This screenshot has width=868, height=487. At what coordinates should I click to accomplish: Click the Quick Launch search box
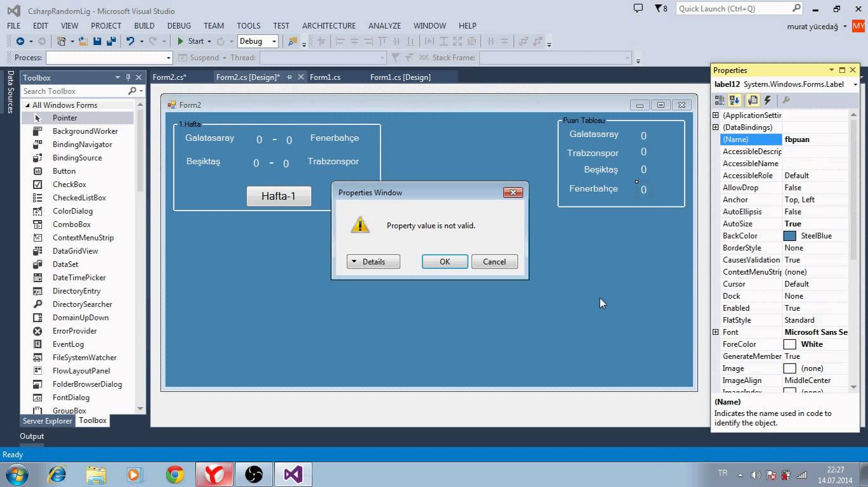(x=740, y=8)
